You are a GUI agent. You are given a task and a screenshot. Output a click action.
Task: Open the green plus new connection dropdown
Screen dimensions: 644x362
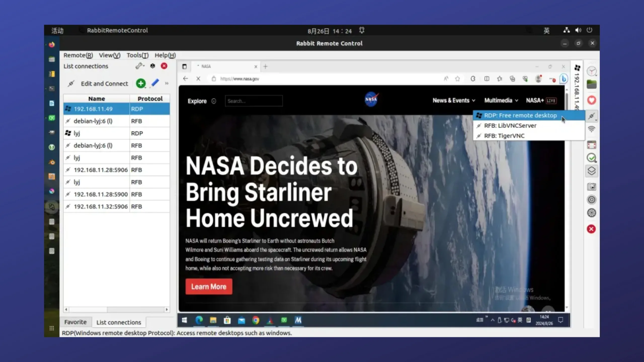141,83
